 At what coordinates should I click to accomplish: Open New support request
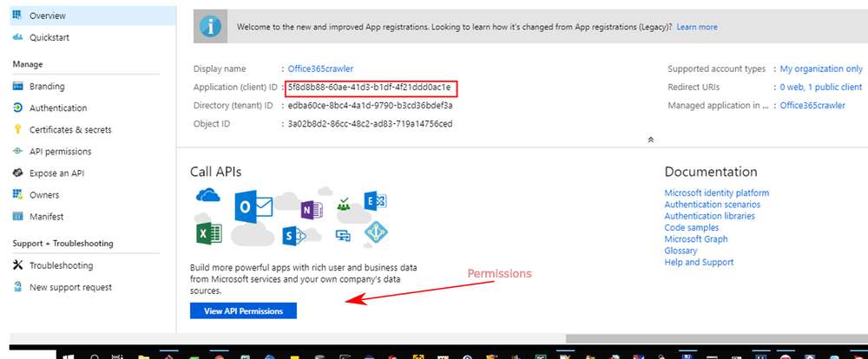(71, 287)
